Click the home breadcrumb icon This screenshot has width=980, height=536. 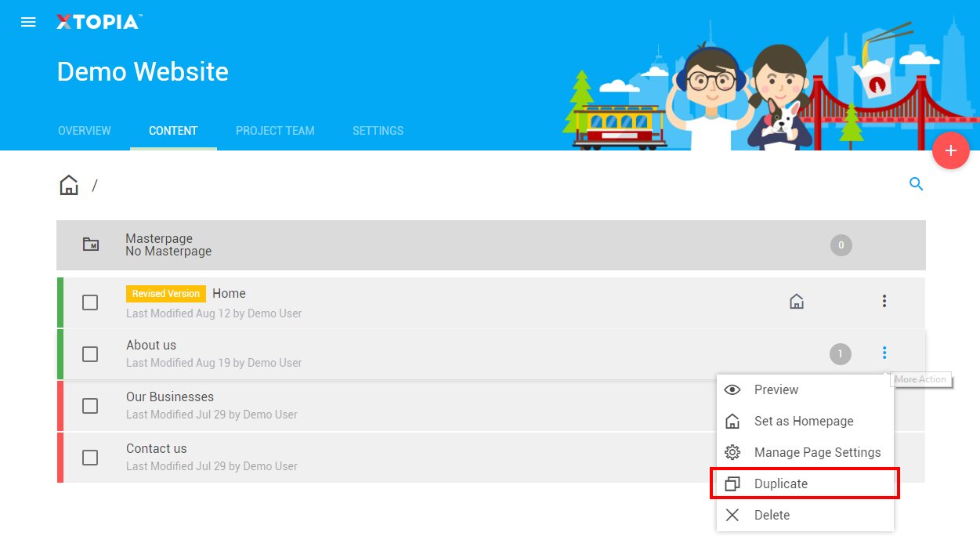(x=69, y=186)
